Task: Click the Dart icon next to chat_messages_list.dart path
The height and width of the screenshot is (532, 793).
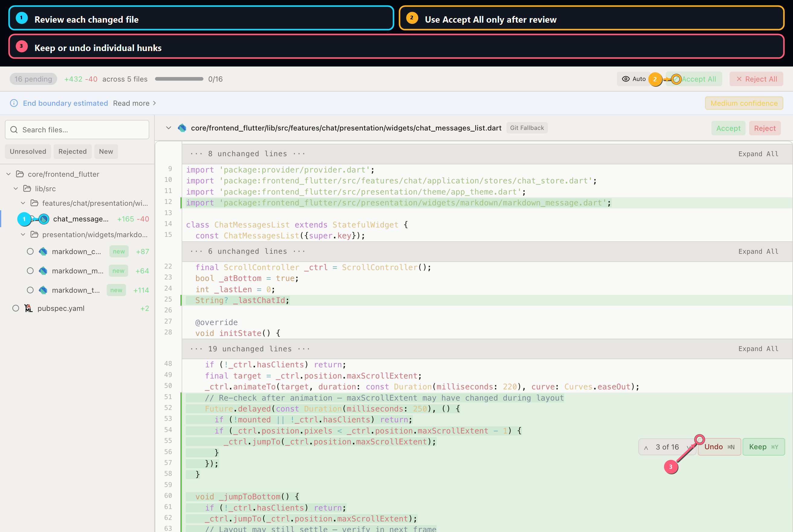Action: click(x=182, y=128)
